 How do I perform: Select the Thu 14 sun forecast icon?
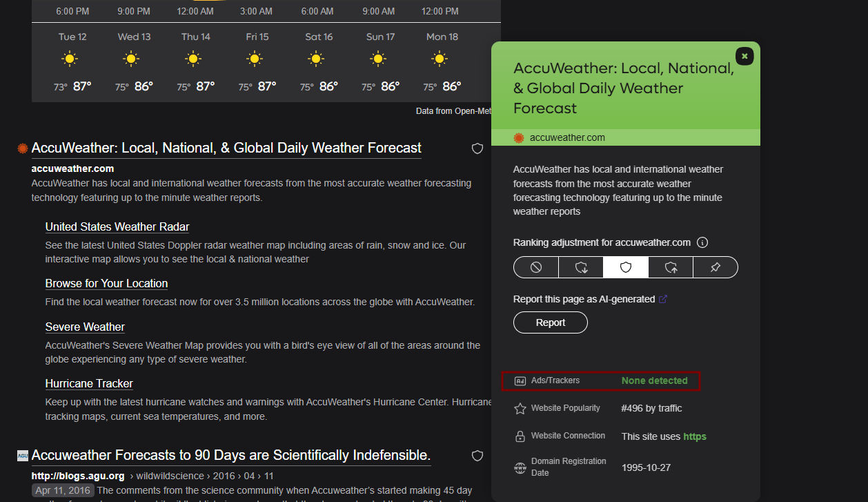pos(193,59)
